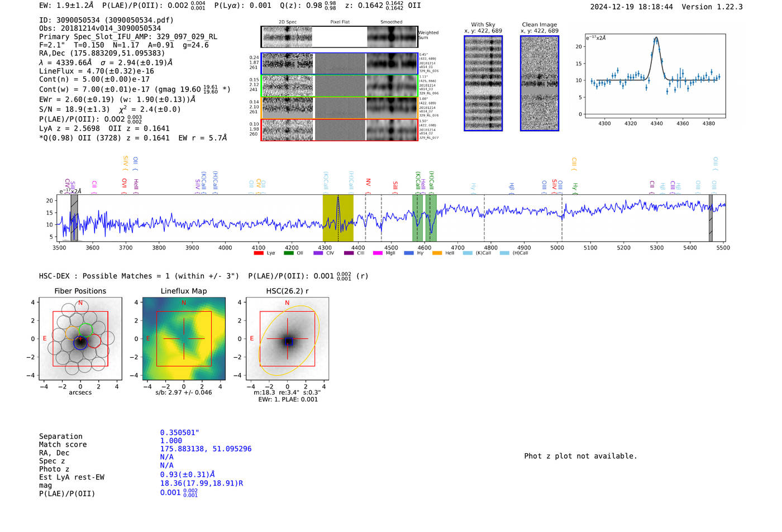The height and width of the screenshot is (532, 782).
Task: Select the green-bordered 2D spectrum row
Action: 339,86
